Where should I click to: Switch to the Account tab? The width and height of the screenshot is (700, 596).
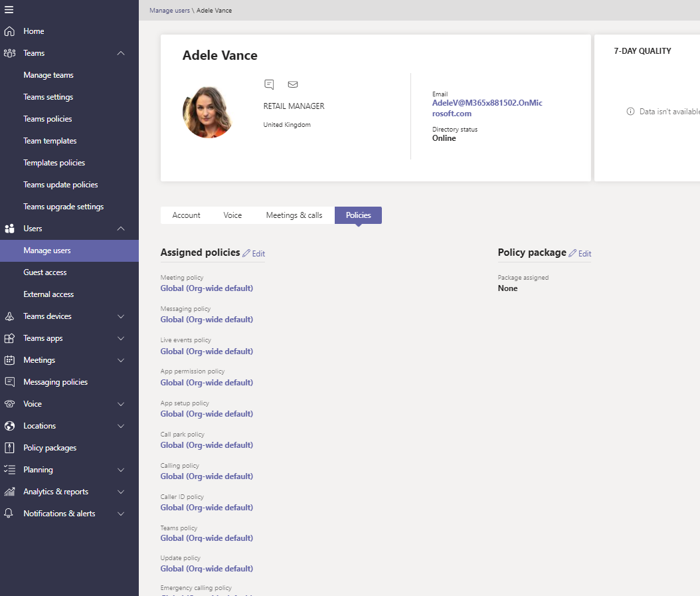pyautogui.click(x=186, y=215)
